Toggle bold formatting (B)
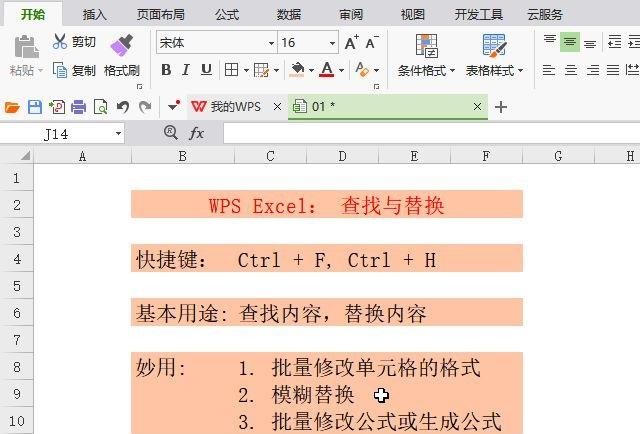 coord(166,70)
